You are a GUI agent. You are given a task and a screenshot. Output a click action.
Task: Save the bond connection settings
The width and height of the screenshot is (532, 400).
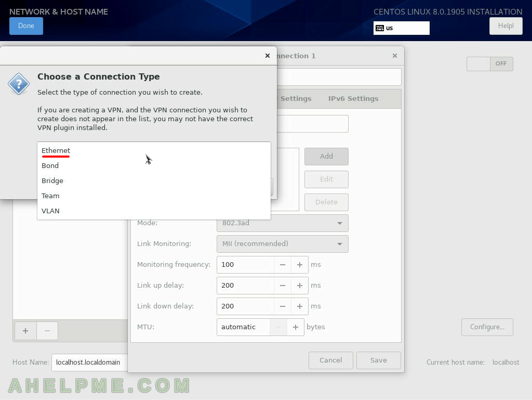[379, 360]
